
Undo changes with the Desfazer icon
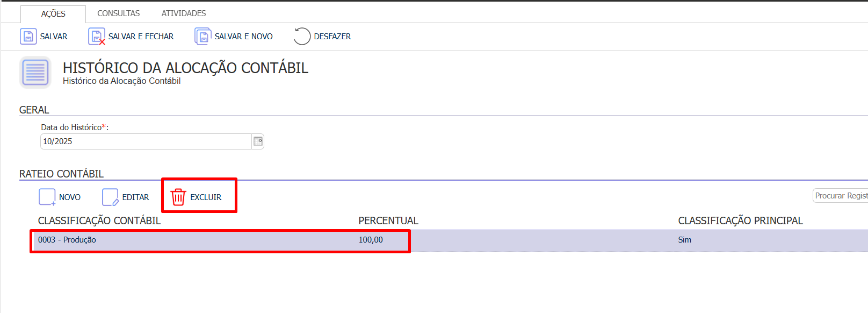(x=302, y=37)
